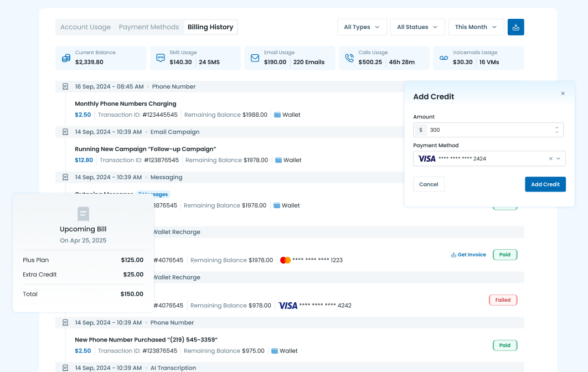Open the Payment Methods tab
Screen dimensions: 588x372
tap(149, 27)
